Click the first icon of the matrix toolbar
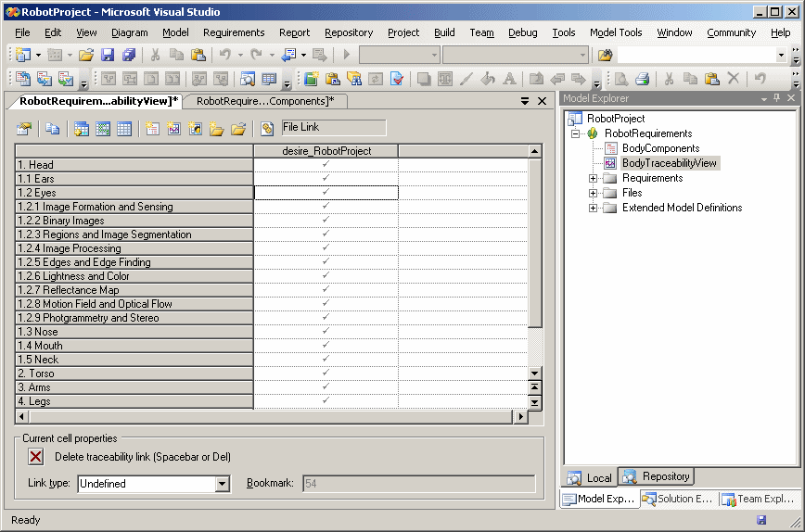 (x=24, y=128)
